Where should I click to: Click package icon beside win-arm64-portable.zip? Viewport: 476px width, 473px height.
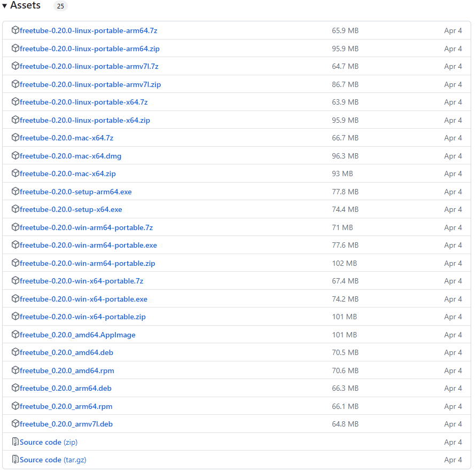[x=15, y=263]
